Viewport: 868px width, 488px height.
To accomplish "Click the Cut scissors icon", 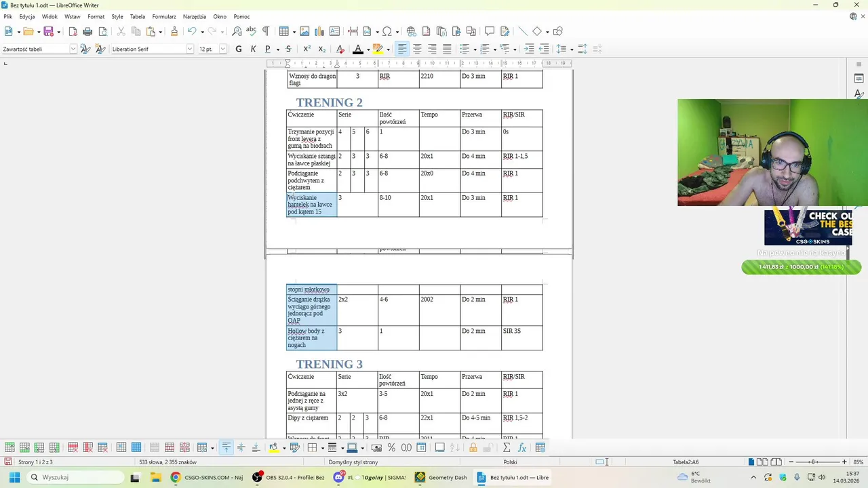I will [x=121, y=31].
